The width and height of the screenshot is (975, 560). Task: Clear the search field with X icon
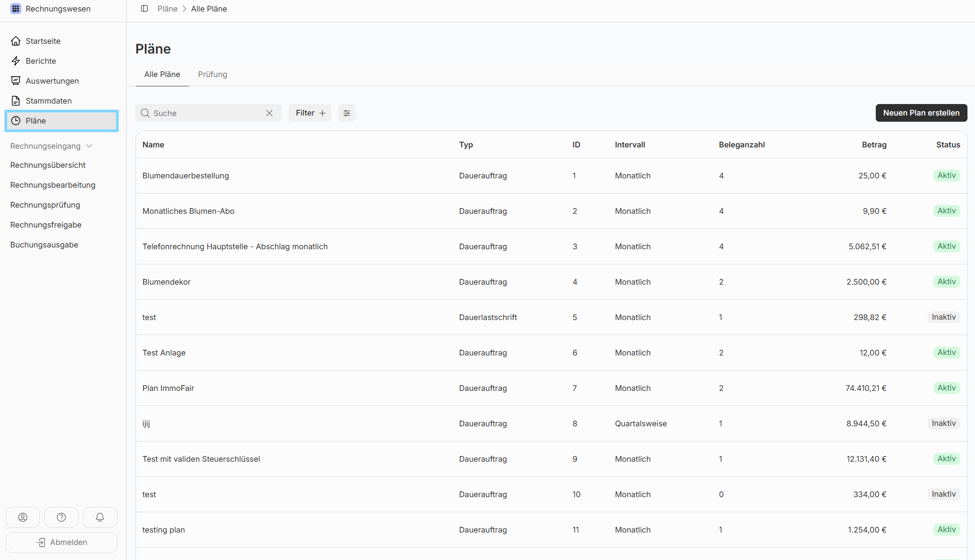click(269, 113)
